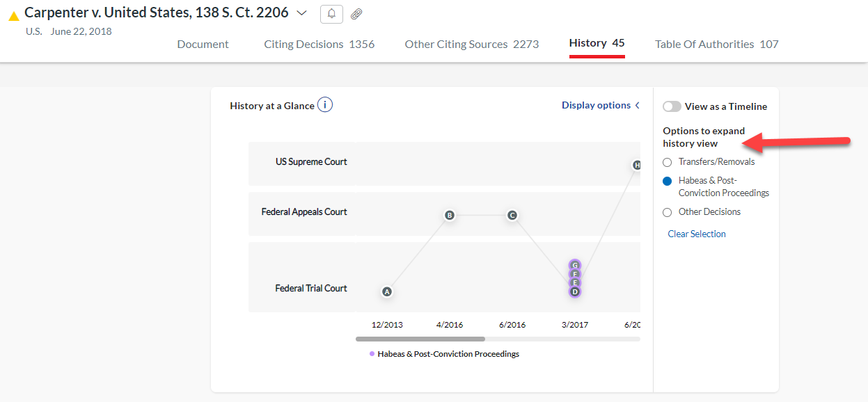
Task: Click purple node G in trial court
Action: pyautogui.click(x=575, y=265)
